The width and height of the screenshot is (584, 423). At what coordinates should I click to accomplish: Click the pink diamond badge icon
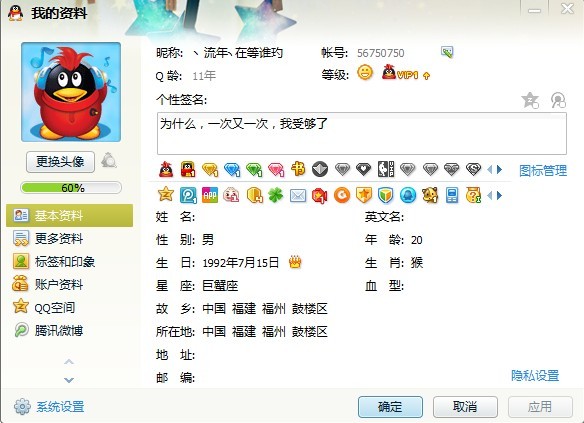tap(276, 170)
